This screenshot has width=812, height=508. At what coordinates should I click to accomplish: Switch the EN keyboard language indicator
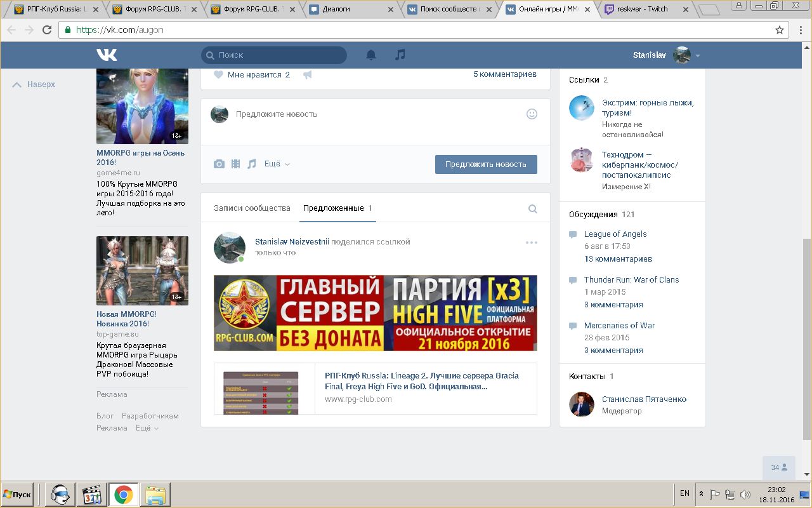point(684,493)
